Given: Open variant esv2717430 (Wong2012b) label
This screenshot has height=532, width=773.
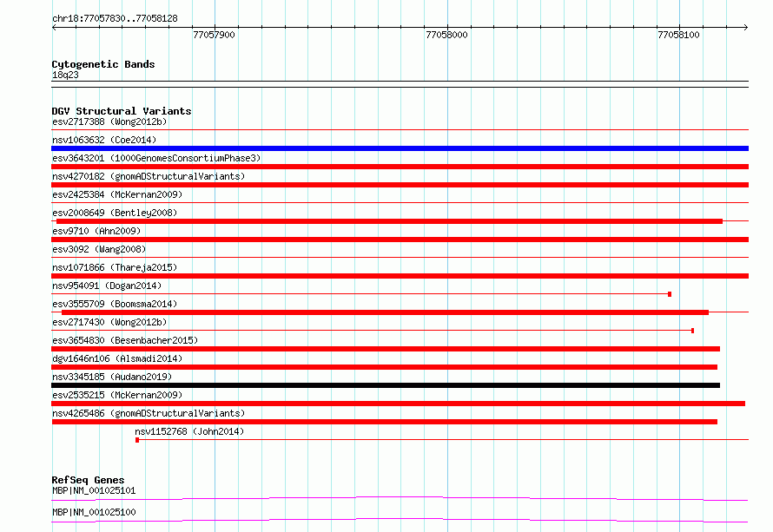Looking at the screenshot, I should (109, 322).
